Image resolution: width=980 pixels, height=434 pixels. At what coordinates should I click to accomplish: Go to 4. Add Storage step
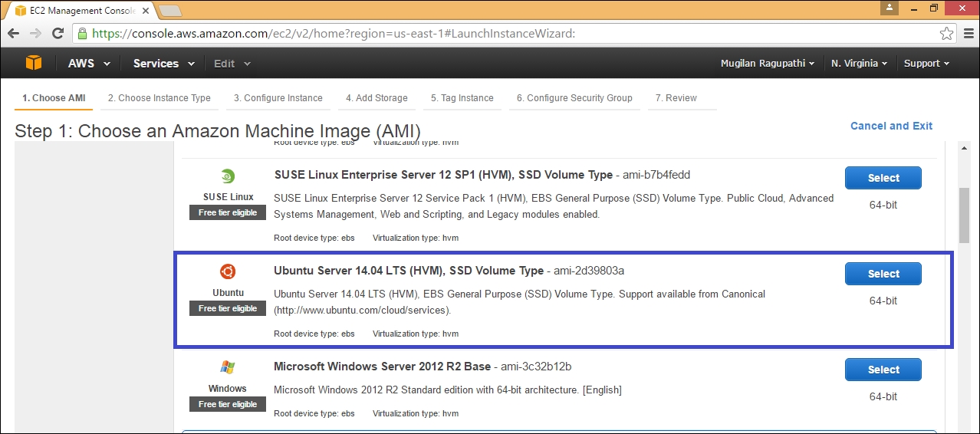click(x=377, y=98)
